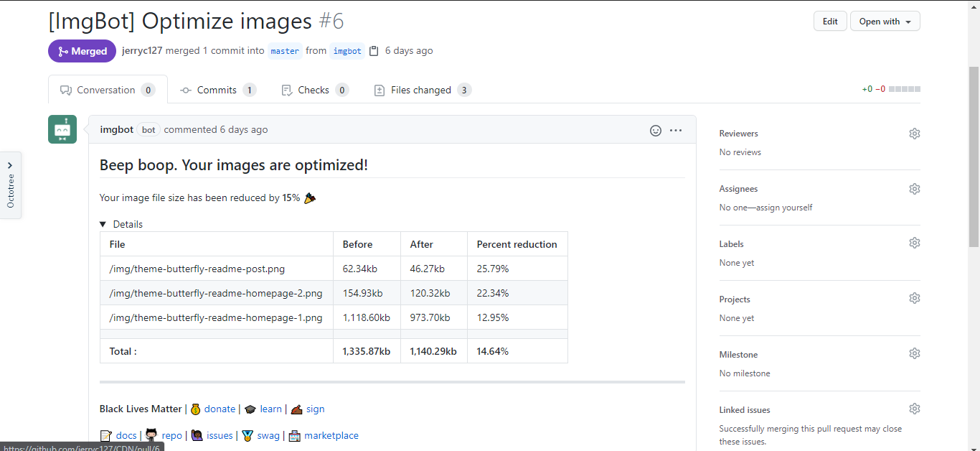980x451 pixels.
Task: Click the pull request title text
Action: click(180, 21)
